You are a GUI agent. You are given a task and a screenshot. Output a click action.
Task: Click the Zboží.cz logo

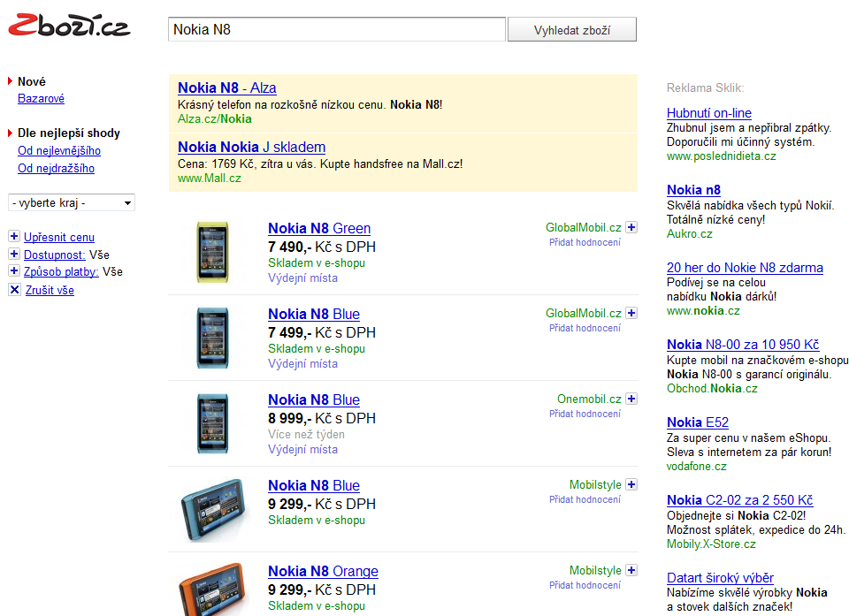point(69,26)
